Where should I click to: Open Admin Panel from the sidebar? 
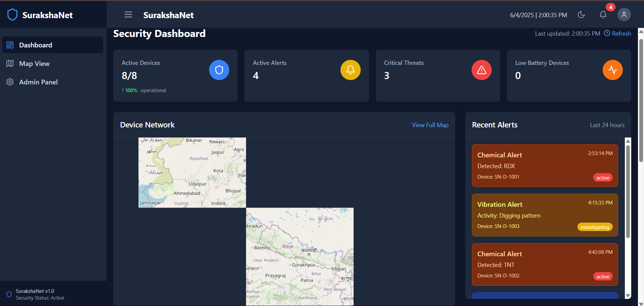tap(53, 82)
